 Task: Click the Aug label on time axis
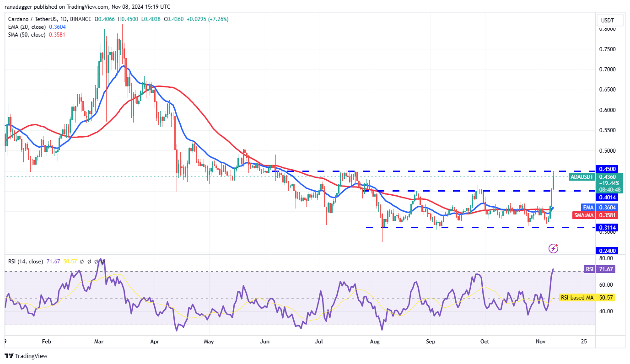point(375,341)
